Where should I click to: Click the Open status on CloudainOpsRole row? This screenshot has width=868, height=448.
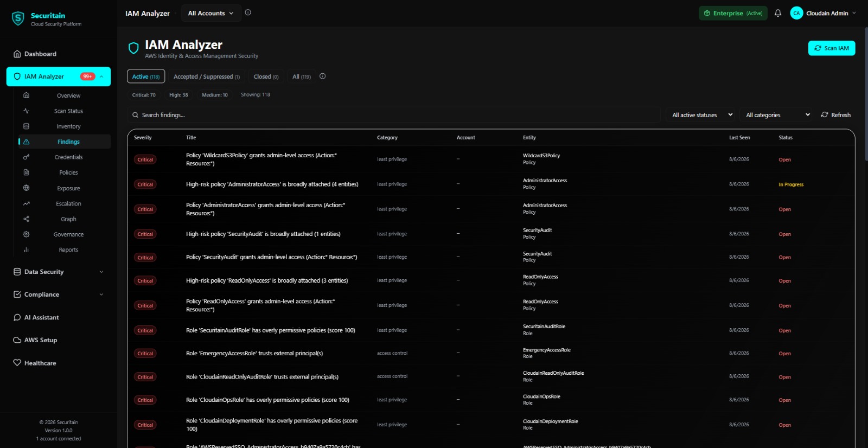coord(785,400)
